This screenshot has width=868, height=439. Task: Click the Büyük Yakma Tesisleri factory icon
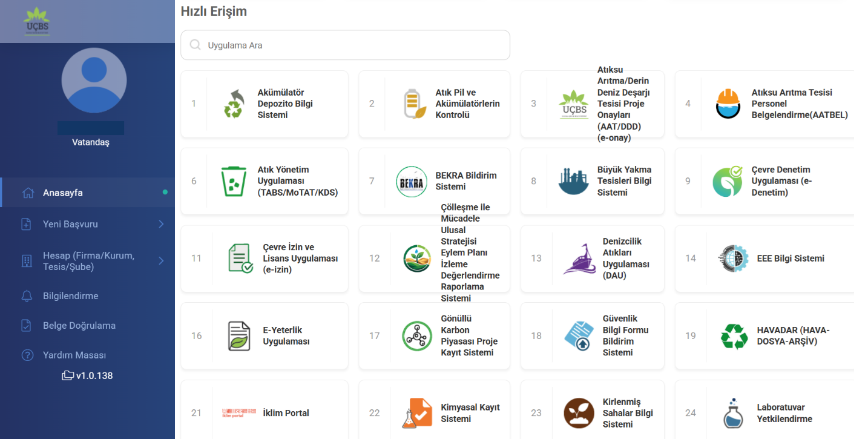(x=573, y=181)
